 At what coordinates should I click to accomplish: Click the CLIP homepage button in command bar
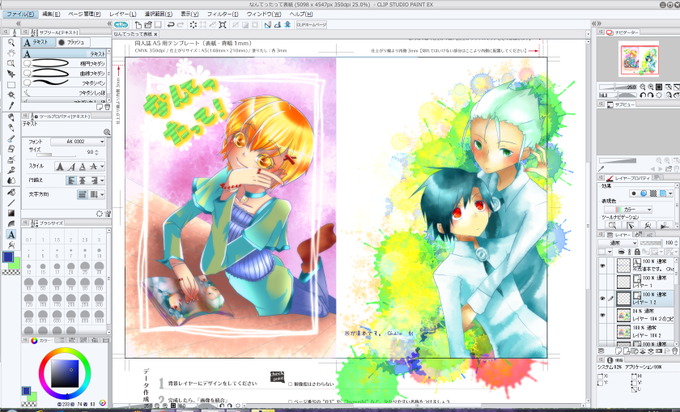pos(311,25)
